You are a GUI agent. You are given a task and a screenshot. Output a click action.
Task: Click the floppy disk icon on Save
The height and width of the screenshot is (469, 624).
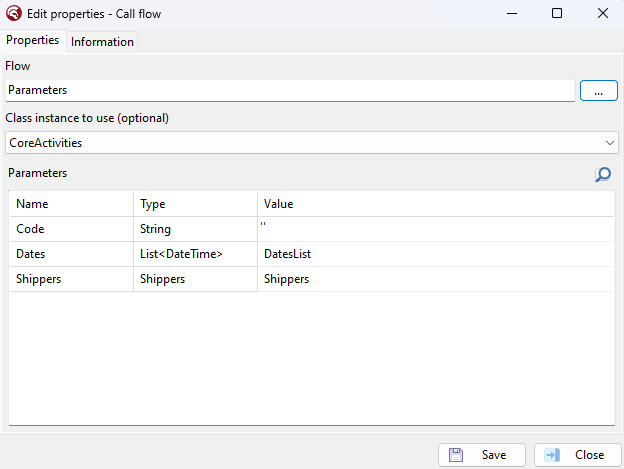point(456,455)
